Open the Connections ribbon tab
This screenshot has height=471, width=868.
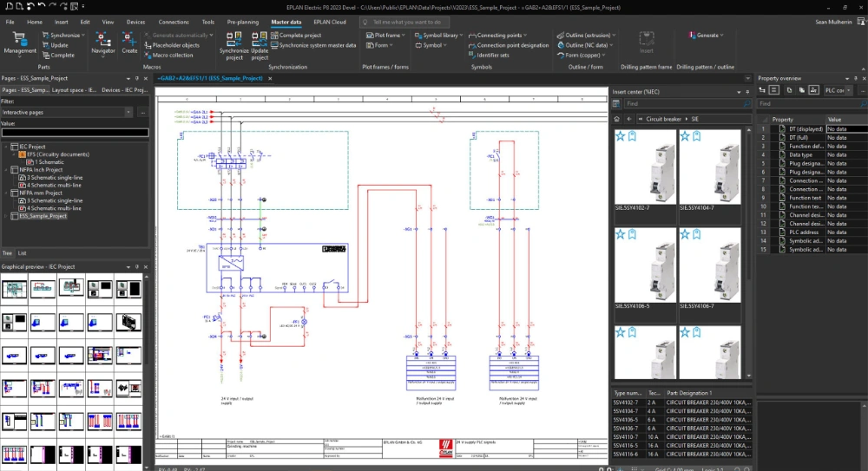[x=174, y=22]
